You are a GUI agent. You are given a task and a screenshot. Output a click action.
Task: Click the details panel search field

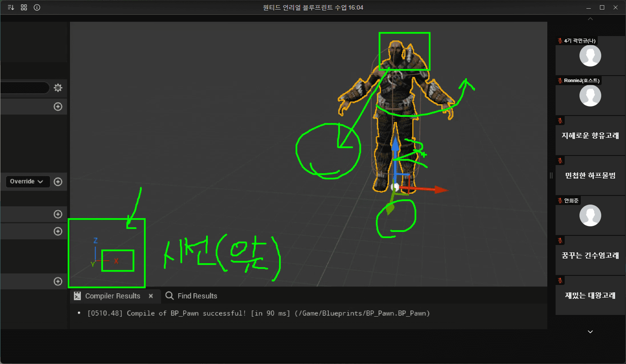click(x=24, y=88)
